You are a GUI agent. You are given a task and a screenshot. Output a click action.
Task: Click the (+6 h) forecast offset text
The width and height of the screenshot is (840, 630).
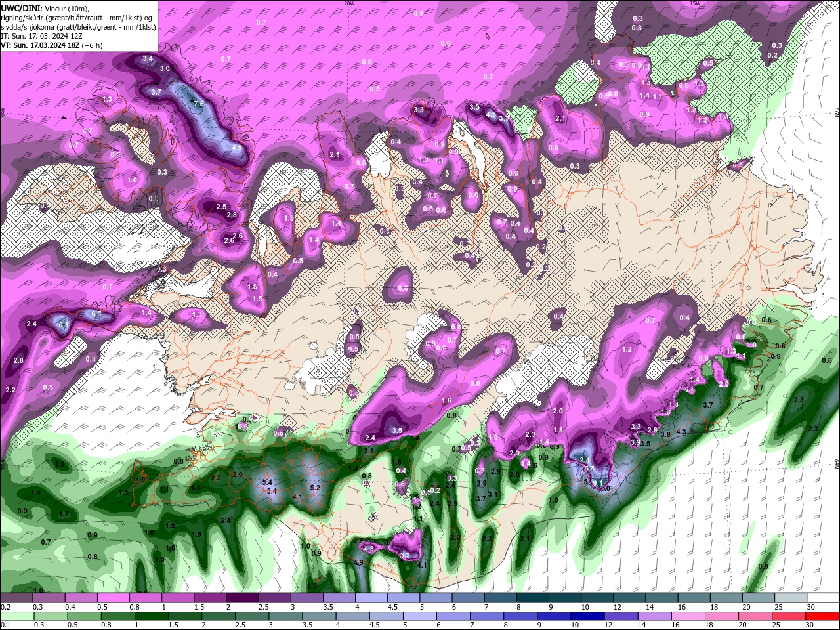92,45
